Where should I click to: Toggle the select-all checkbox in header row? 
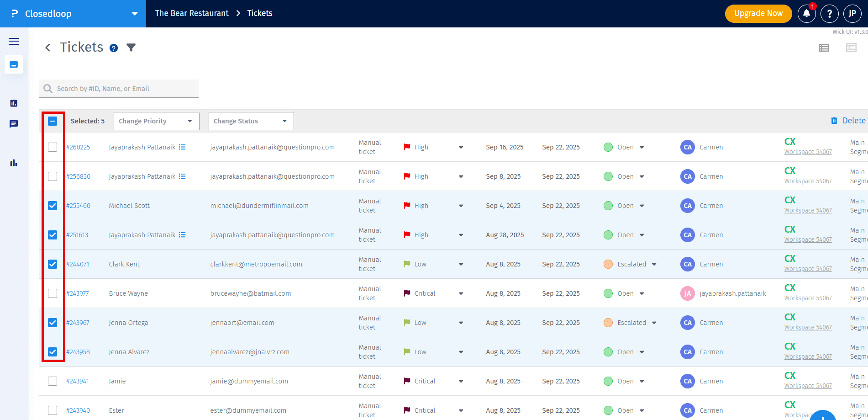tap(53, 121)
